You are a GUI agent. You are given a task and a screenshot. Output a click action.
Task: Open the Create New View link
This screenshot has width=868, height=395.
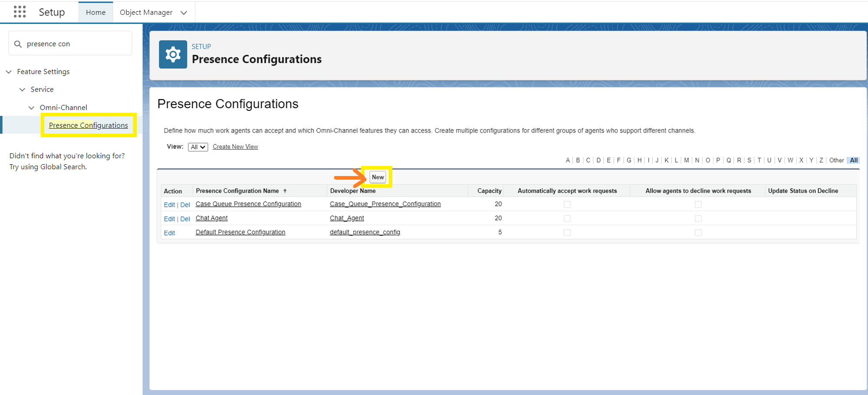[x=235, y=146]
